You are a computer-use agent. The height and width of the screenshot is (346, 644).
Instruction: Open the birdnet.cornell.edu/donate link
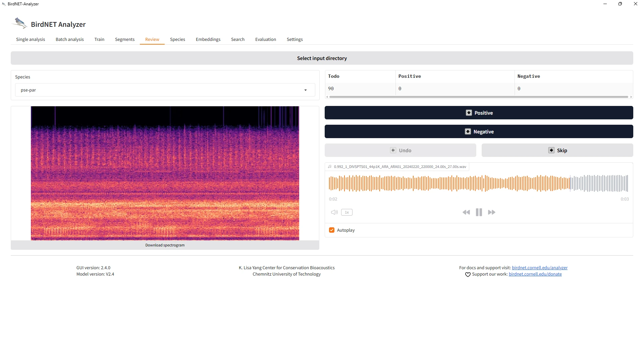pos(535,274)
